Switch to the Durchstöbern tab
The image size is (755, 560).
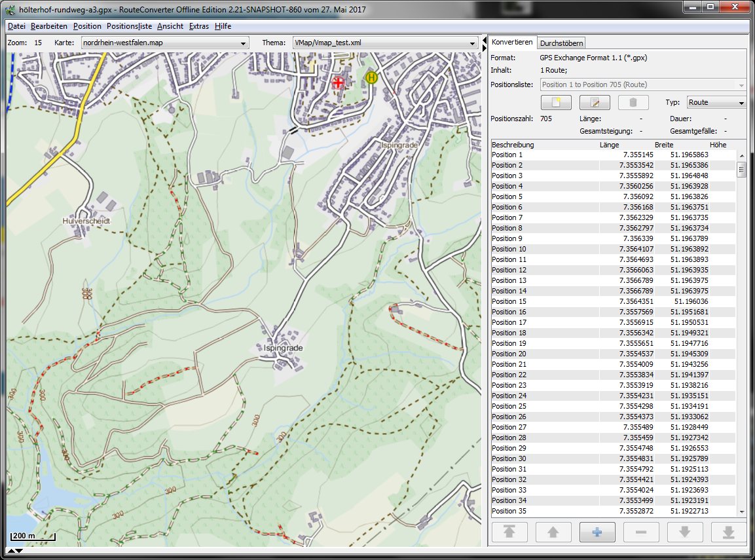tap(561, 43)
